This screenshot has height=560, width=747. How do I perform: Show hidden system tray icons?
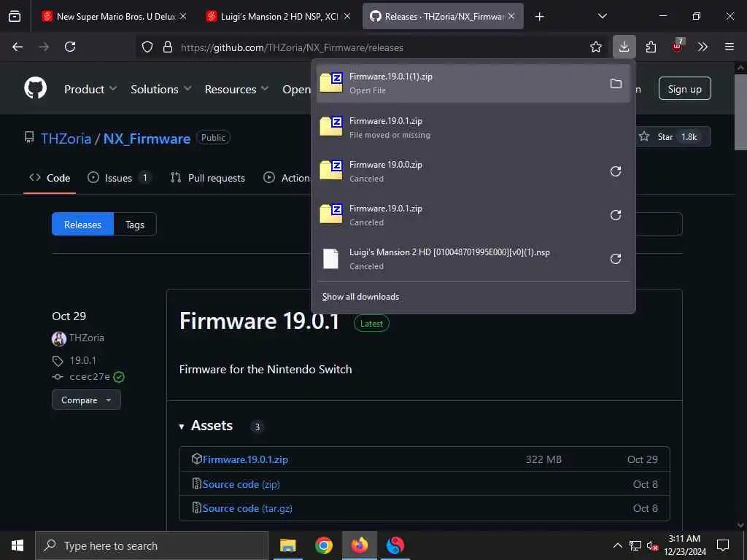click(617, 545)
